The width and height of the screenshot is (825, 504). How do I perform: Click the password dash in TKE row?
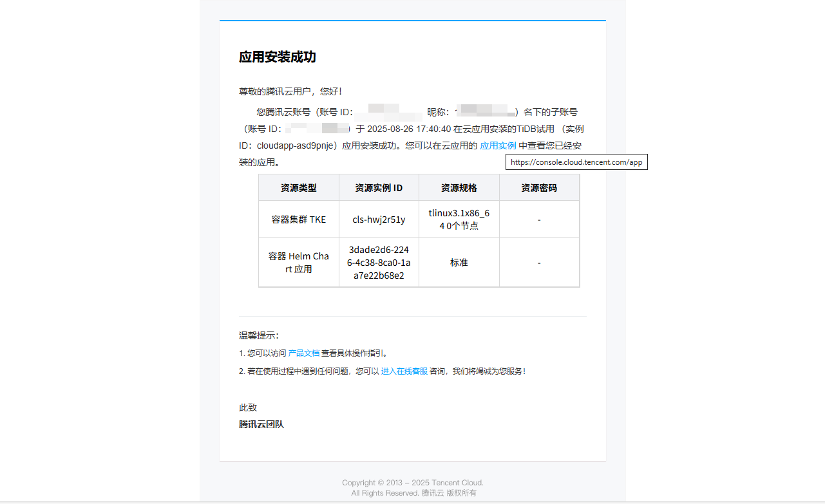click(x=539, y=219)
